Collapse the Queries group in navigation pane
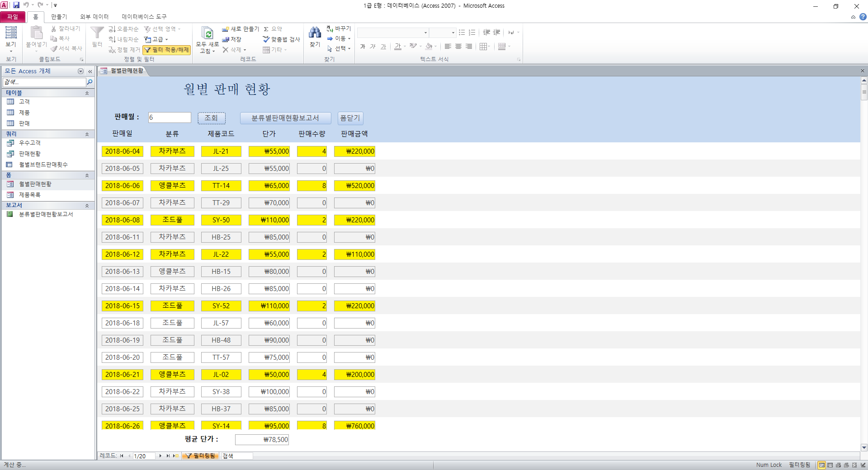The image size is (868, 470). click(87, 134)
